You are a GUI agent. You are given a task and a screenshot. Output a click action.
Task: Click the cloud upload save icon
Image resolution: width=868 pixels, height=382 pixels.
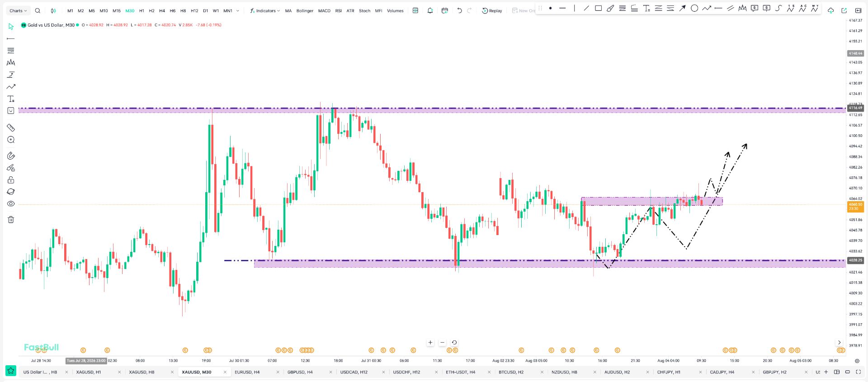(831, 10)
